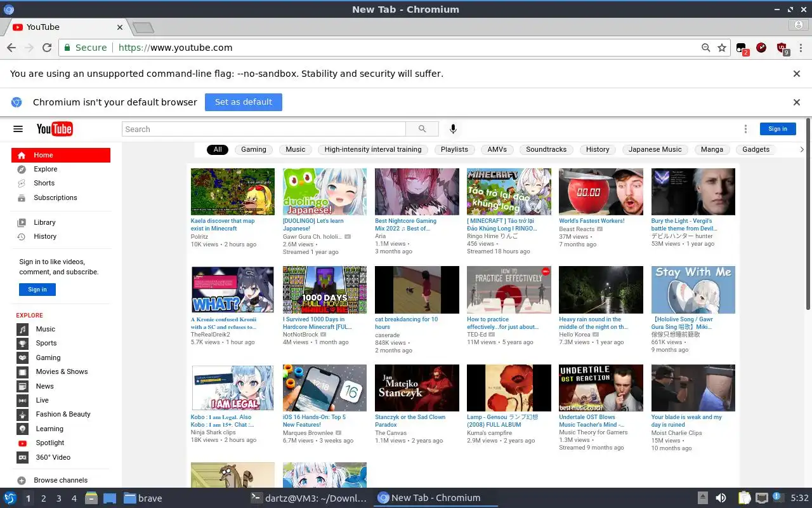812x508 pixels.
Task: Open YouTube settings three-dot menu
Action: point(745,129)
